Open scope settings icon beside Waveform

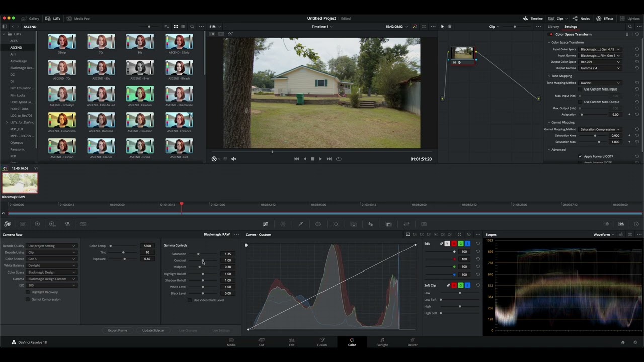[x=621, y=235]
